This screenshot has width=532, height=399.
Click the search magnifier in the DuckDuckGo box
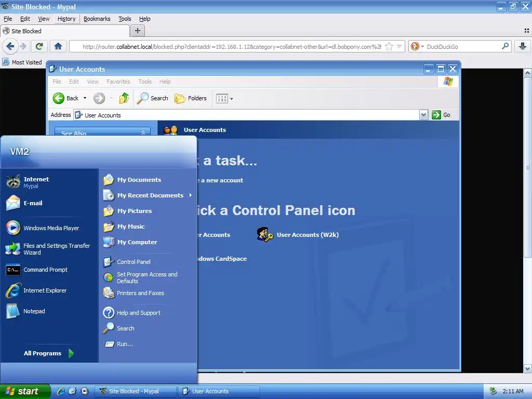pyautogui.click(x=505, y=46)
